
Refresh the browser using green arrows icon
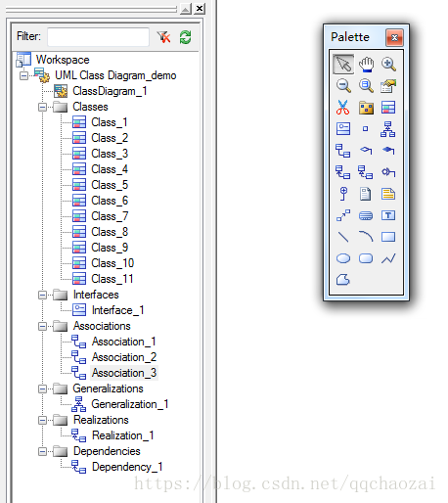pyautogui.click(x=186, y=37)
